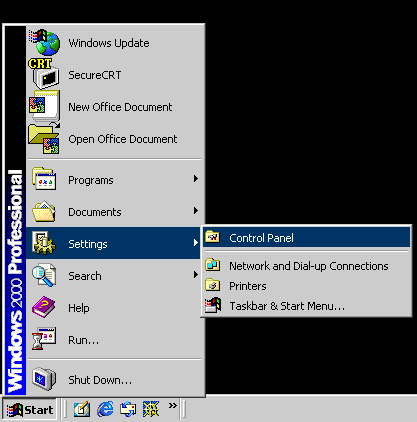417x422 pixels.
Task: Click the Run hourglass icon
Action: pos(44,339)
